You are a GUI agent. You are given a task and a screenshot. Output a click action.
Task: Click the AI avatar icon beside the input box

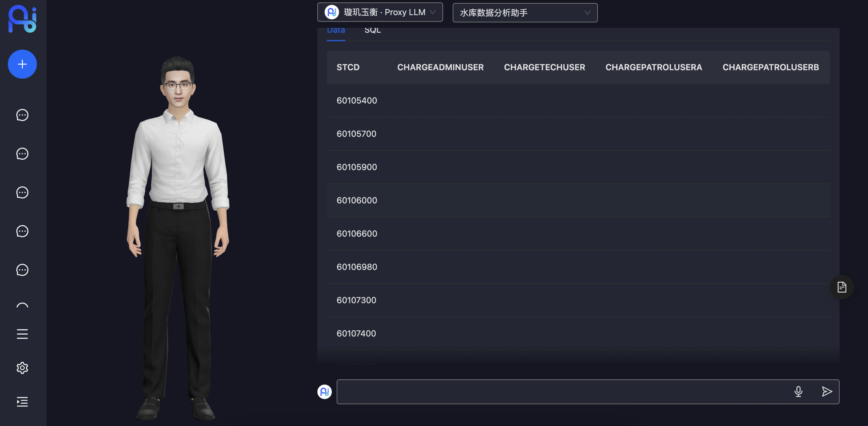325,392
